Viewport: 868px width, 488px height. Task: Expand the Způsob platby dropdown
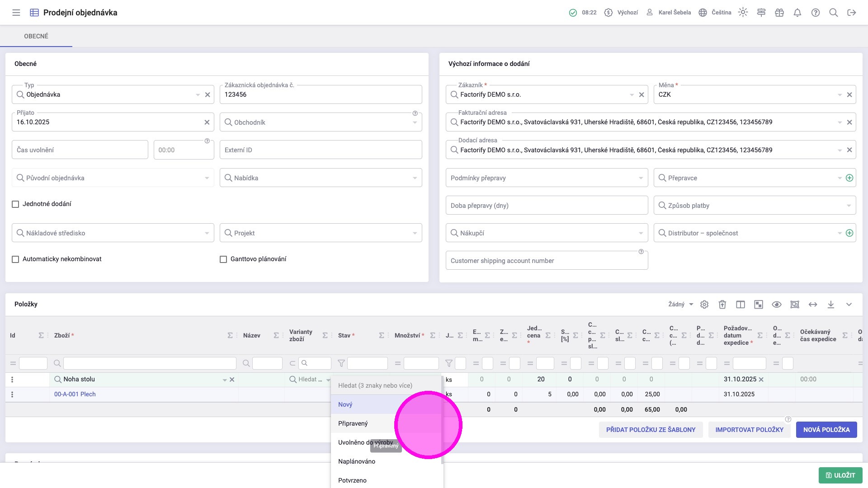849,206
